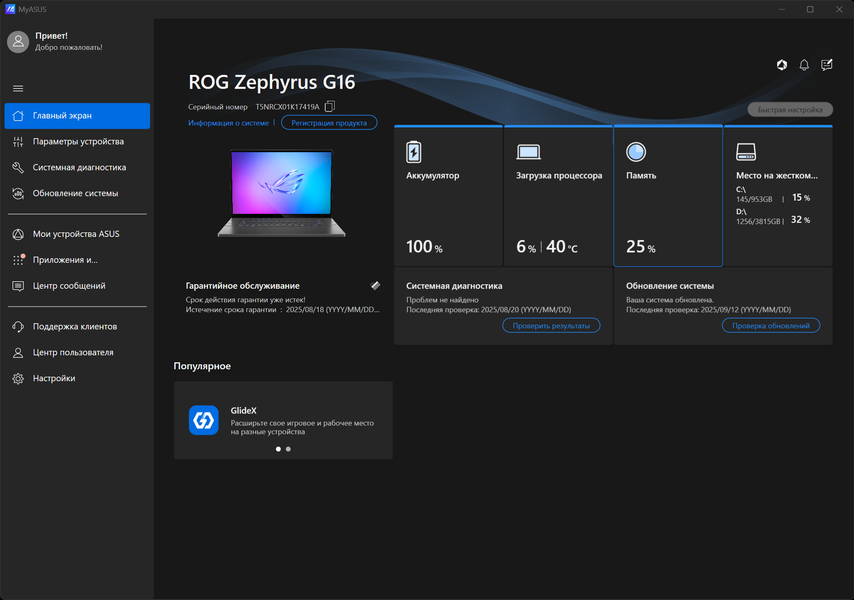Image resolution: width=854 pixels, height=600 pixels.
Task: Click the laptop icon on Загрузка процессора card
Action: [528, 152]
